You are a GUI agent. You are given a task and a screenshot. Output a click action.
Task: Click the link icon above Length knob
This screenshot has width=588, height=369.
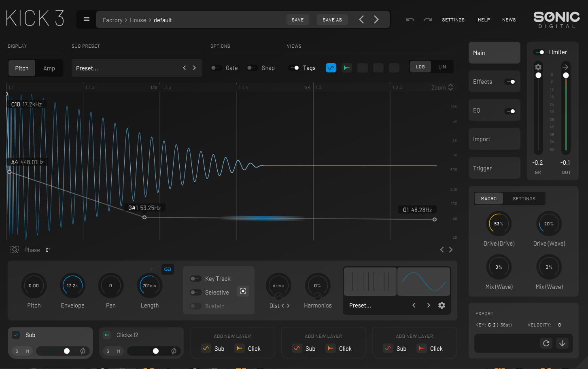point(168,269)
